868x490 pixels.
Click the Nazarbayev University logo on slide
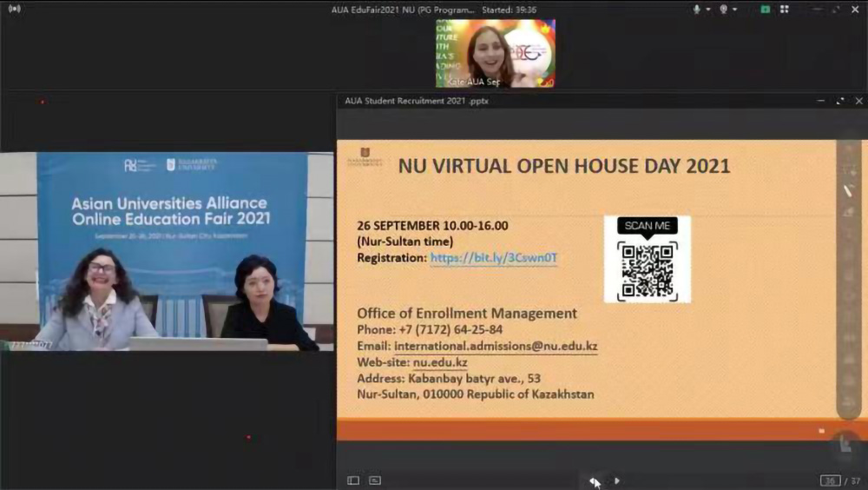pos(365,157)
